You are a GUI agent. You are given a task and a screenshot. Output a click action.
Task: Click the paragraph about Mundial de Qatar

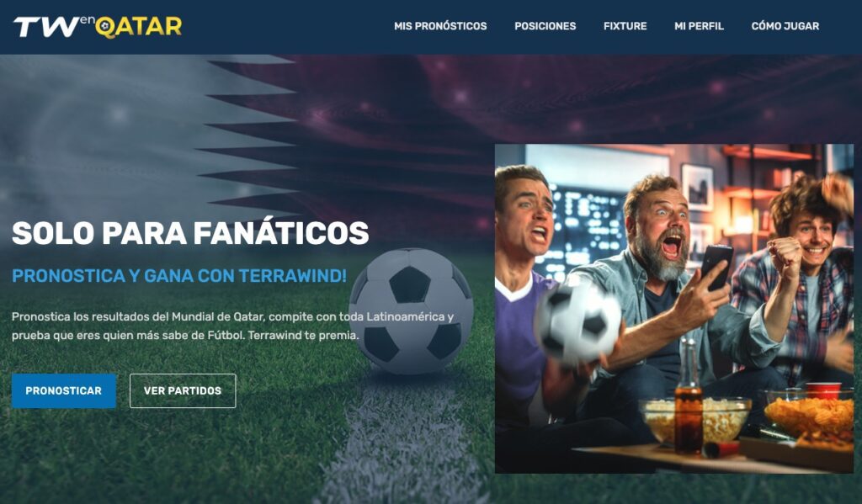coord(232,326)
